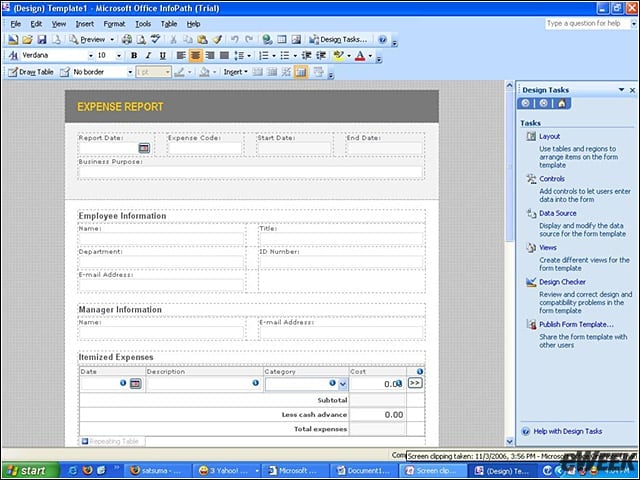Click Internet Explorer icon in quick launch

[73, 470]
